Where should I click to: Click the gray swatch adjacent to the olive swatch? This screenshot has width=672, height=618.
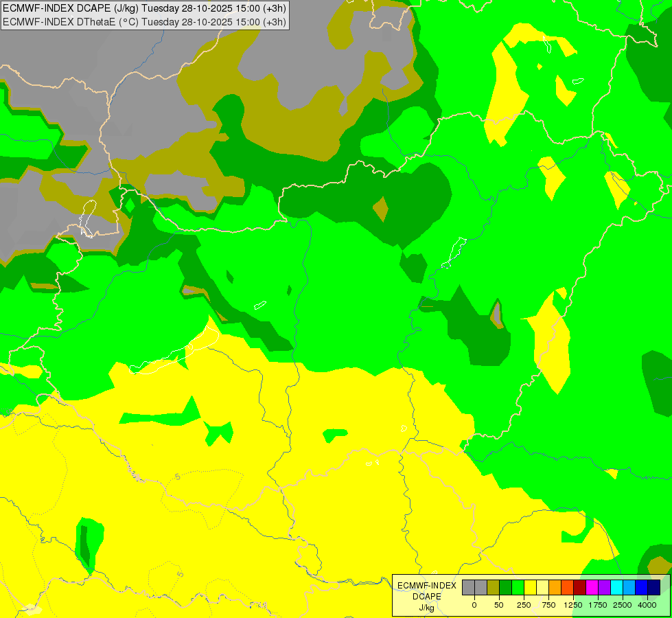[481, 588]
